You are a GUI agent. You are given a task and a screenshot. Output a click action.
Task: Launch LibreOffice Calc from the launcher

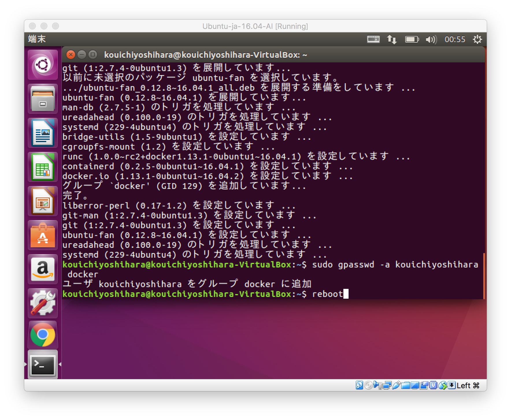[43, 167]
